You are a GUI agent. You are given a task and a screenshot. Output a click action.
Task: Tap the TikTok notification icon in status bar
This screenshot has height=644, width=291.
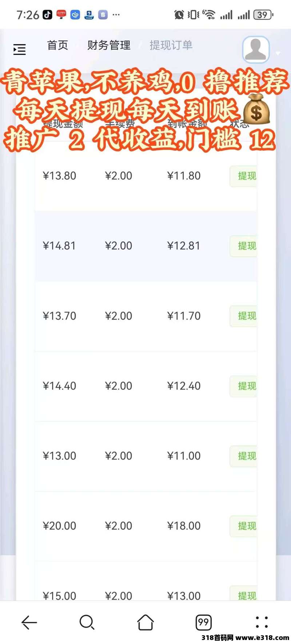point(47,15)
